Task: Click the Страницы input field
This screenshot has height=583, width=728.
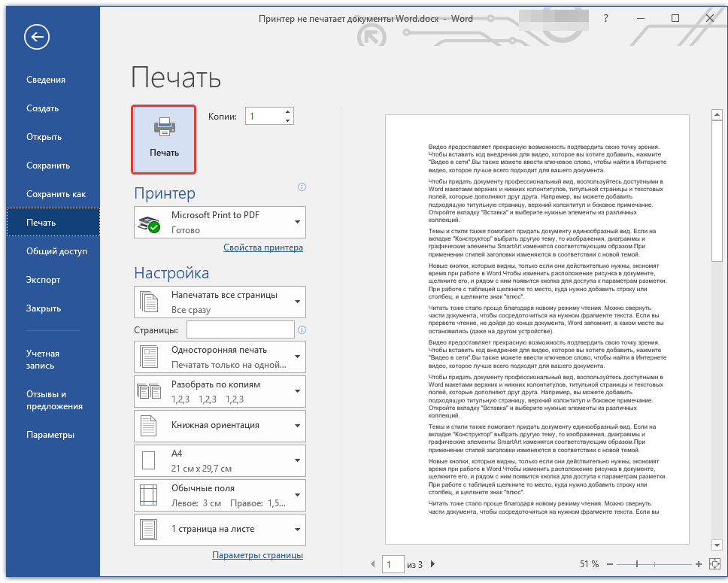Action: point(240,330)
